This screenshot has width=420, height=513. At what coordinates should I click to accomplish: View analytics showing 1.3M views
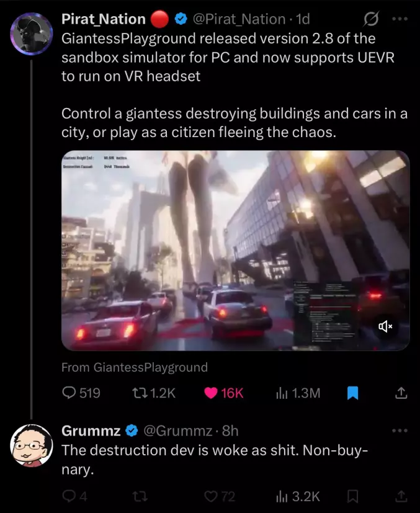[298, 393]
